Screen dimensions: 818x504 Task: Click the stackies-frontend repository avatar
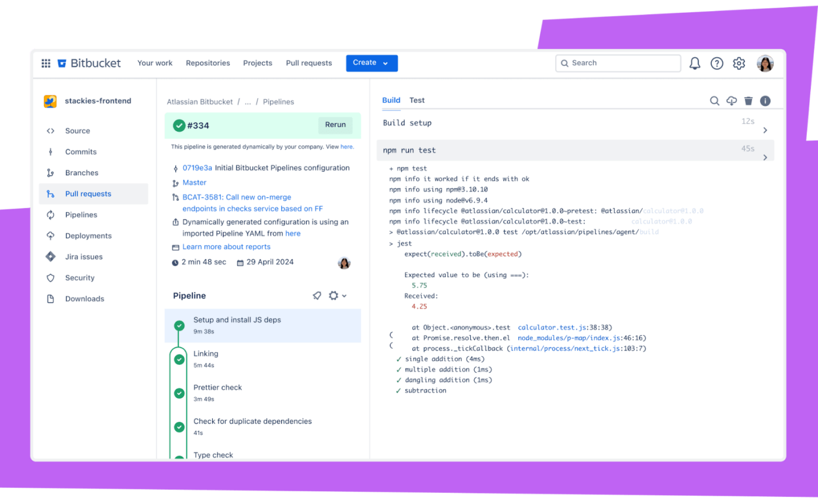50,101
